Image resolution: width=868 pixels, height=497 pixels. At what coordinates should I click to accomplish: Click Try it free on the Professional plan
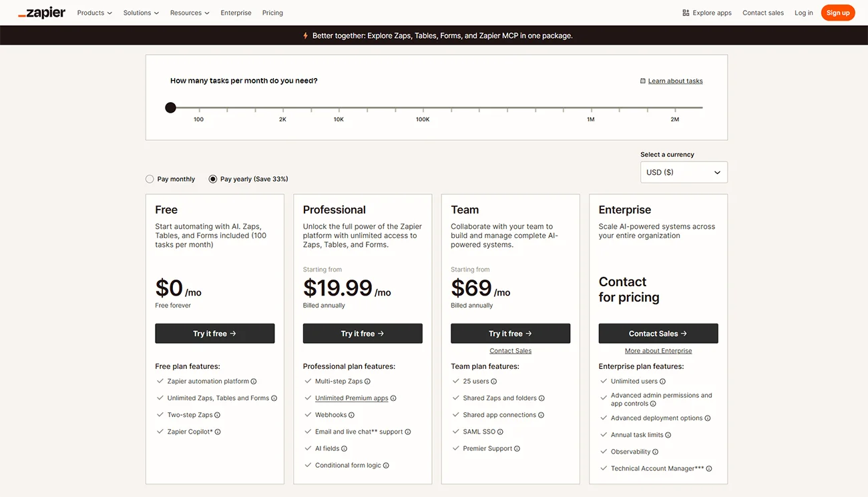(x=363, y=333)
